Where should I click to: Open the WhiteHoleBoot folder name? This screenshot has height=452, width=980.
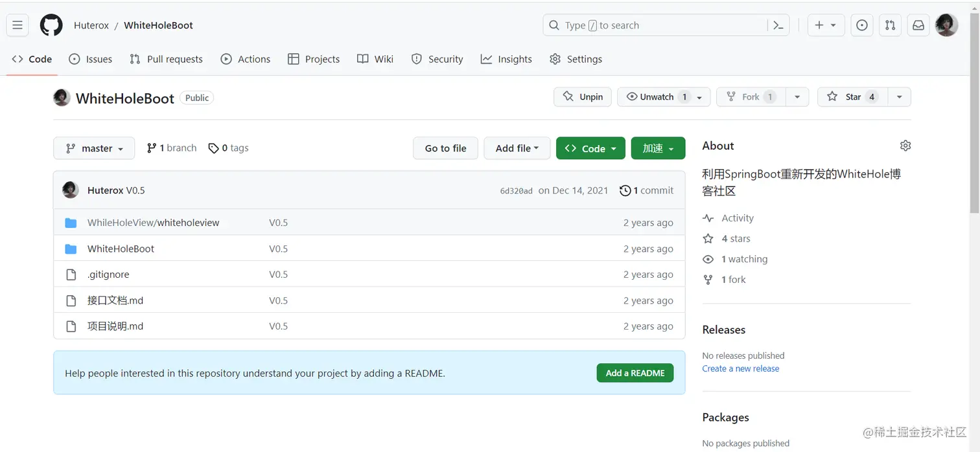(121, 249)
